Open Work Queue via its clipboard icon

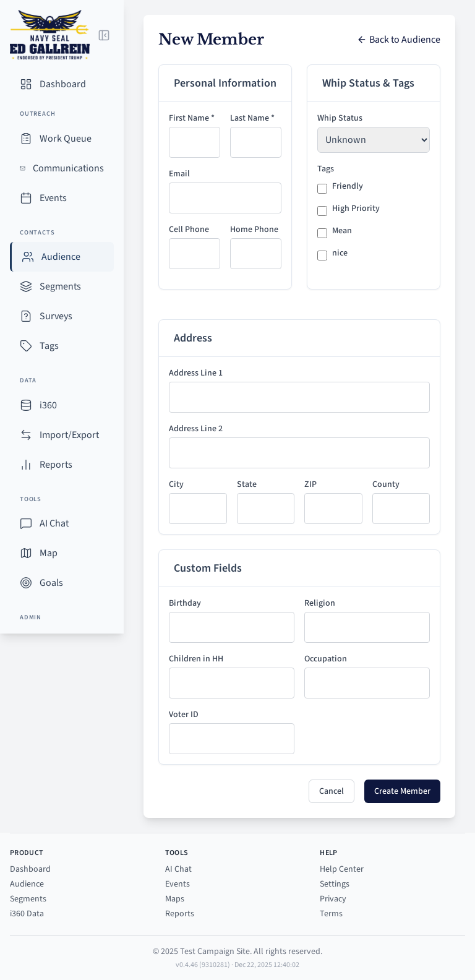click(x=26, y=139)
